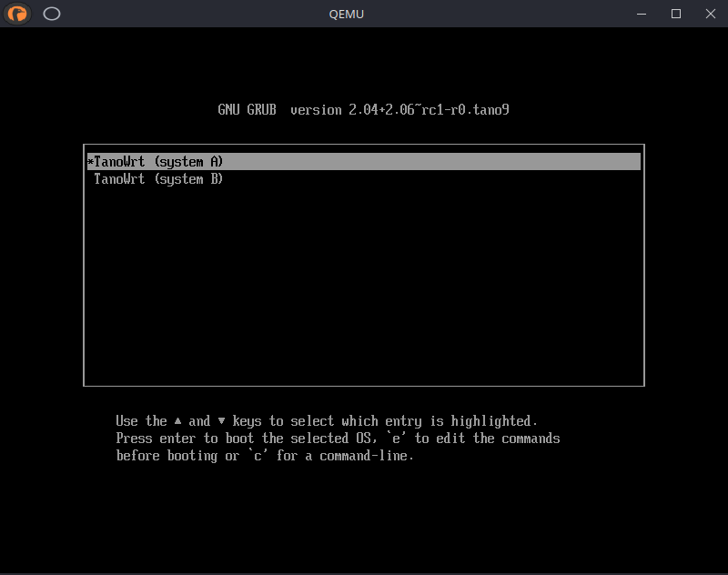Click the QEMU window title text

347,15
